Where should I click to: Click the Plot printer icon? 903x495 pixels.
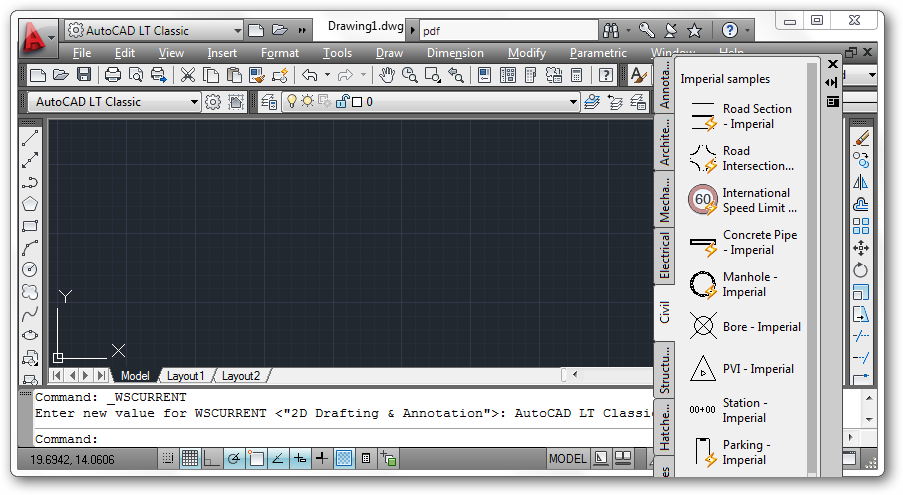pyautogui.click(x=113, y=75)
